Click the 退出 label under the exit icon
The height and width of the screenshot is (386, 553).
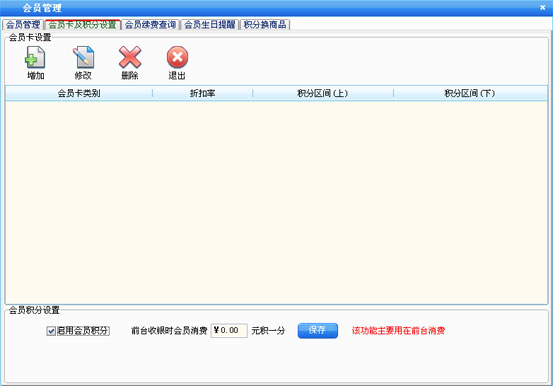177,76
